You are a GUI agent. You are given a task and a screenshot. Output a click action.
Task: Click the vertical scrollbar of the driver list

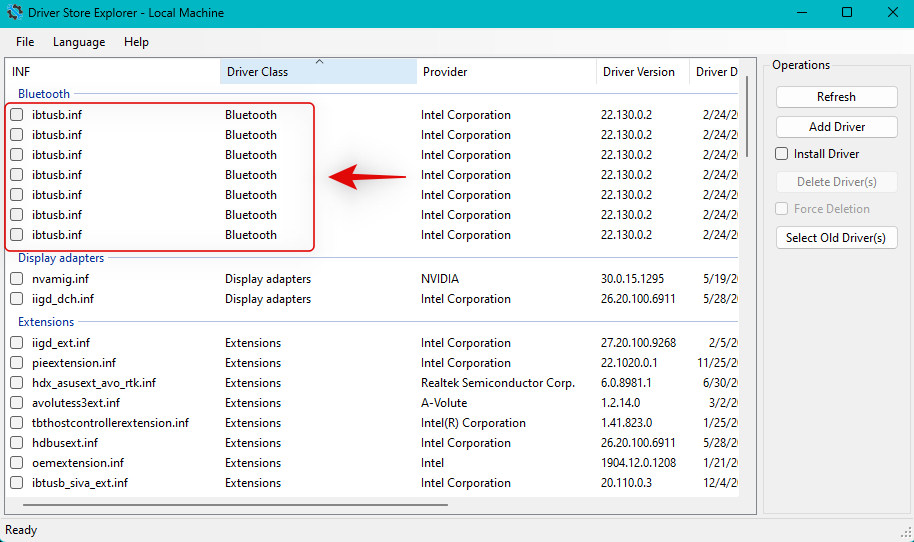tap(747, 117)
